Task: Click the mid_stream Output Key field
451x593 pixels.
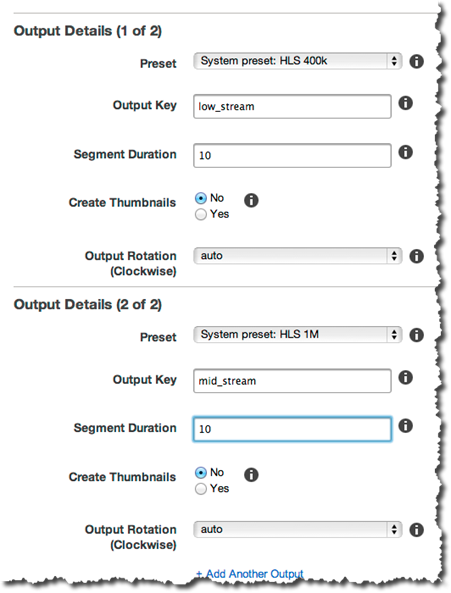Action: point(292,381)
